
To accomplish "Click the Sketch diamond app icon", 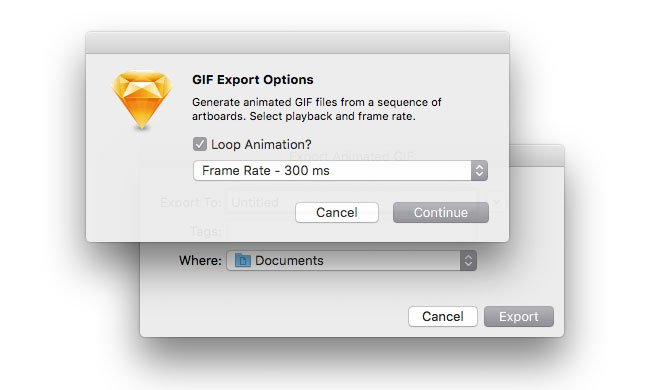I will pos(142,100).
